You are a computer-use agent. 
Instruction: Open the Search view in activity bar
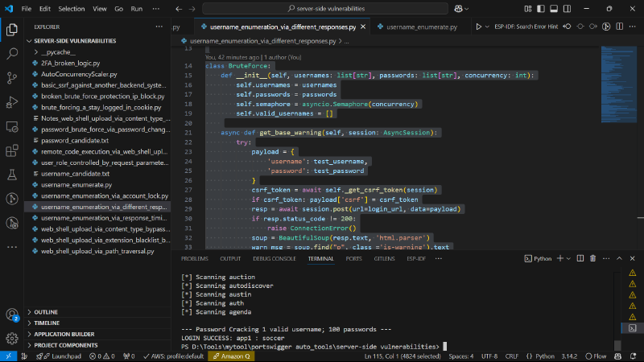[x=12, y=53]
